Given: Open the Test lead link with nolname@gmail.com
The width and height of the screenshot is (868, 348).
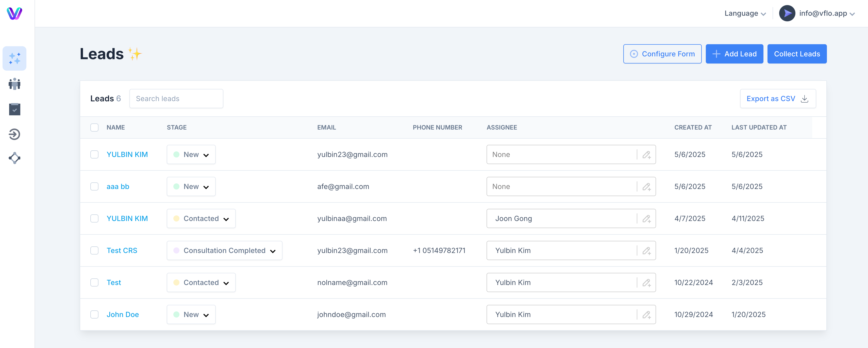Looking at the screenshot, I should point(114,282).
